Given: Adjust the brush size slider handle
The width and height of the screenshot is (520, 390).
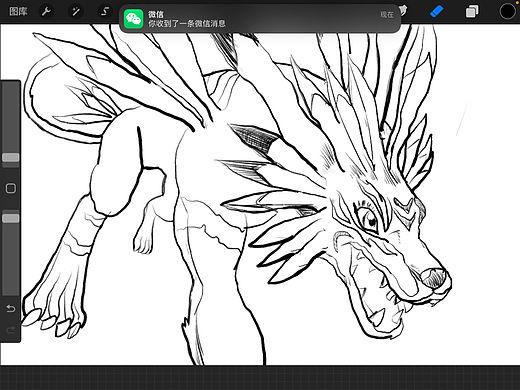Looking at the screenshot, I should (11, 157).
